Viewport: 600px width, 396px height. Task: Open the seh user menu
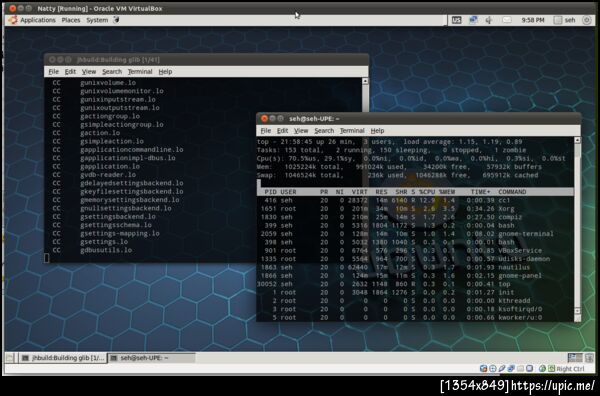point(565,20)
